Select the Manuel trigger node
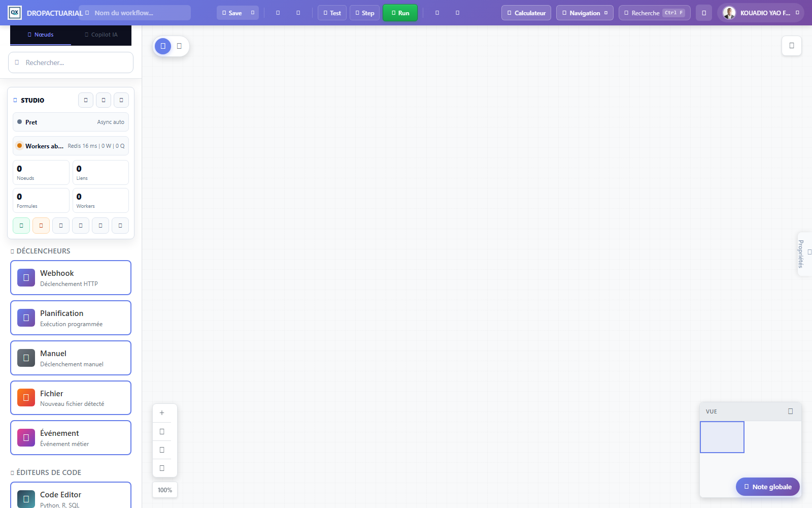Viewport: 812px width, 508px height. pyautogui.click(x=71, y=358)
